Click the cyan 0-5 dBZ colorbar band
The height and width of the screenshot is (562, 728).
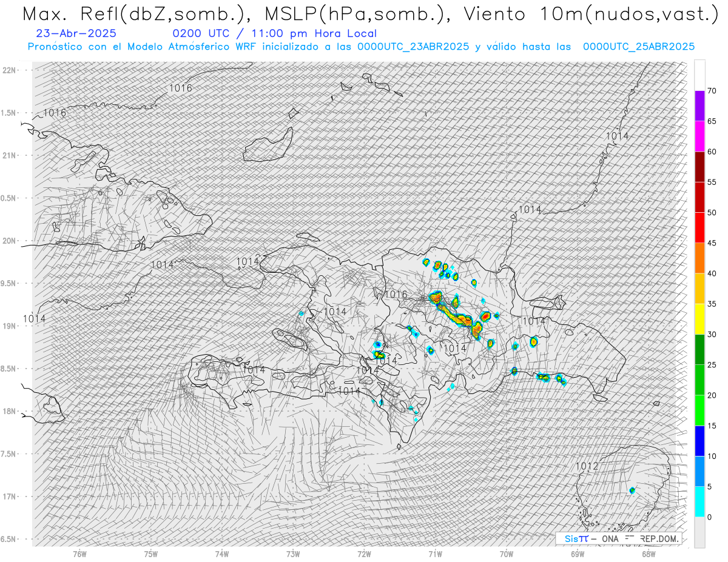point(699,501)
